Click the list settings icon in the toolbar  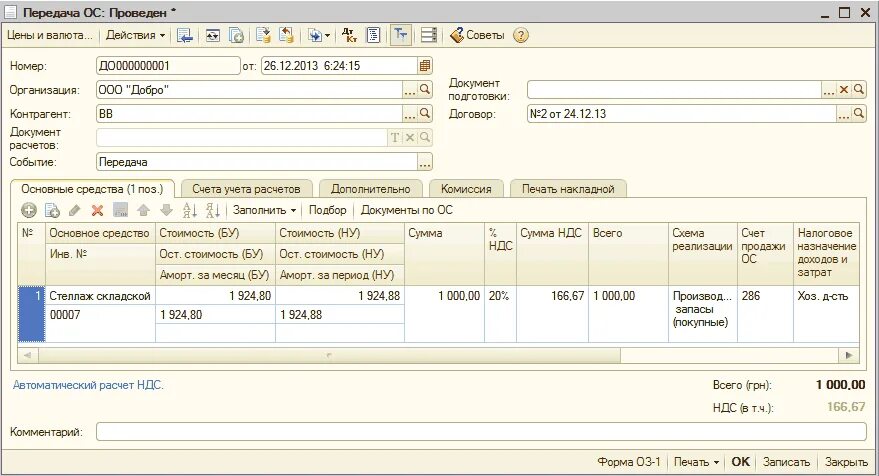[x=428, y=35]
